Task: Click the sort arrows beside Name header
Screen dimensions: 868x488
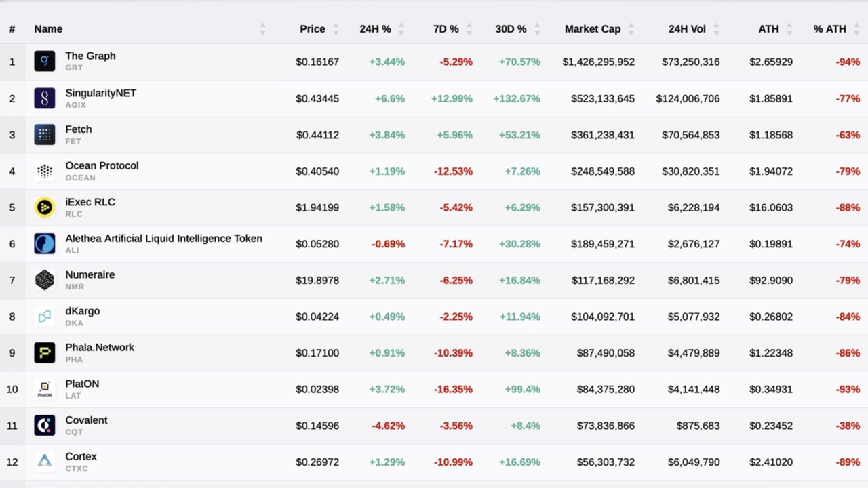Action: 262,29
